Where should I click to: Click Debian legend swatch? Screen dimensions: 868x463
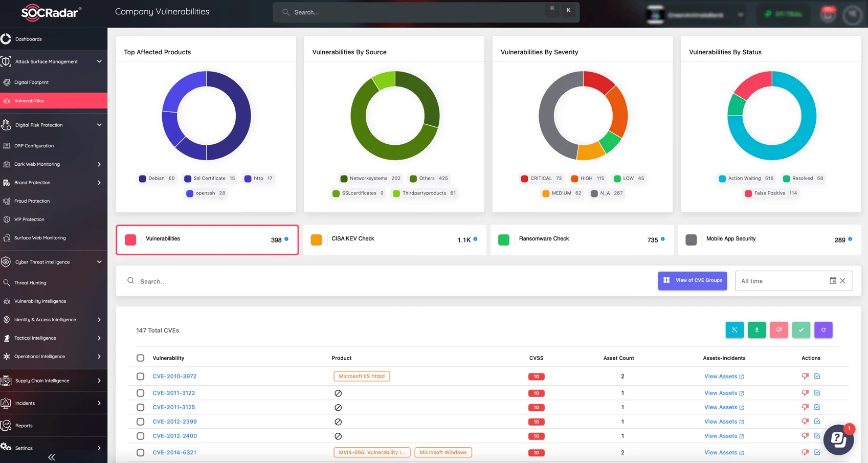pyautogui.click(x=142, y=179)
